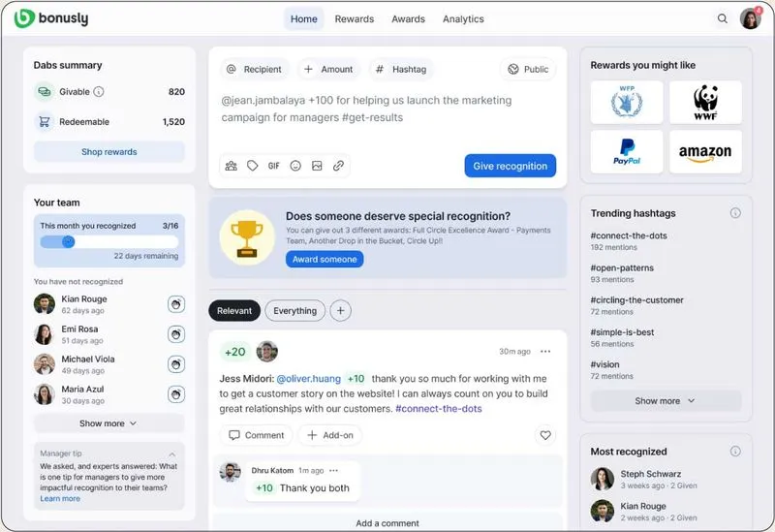The height and width of the screenshot is (532, 775).
Task: Click the Shop rewards button
Action: click(108, 152)
